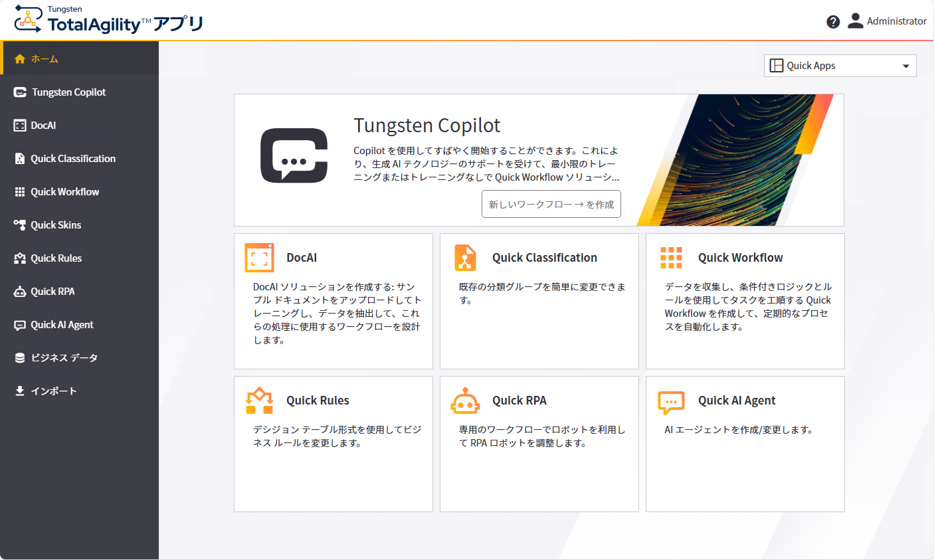Select the Quick RPA robot icon

(x=19, y=291)
